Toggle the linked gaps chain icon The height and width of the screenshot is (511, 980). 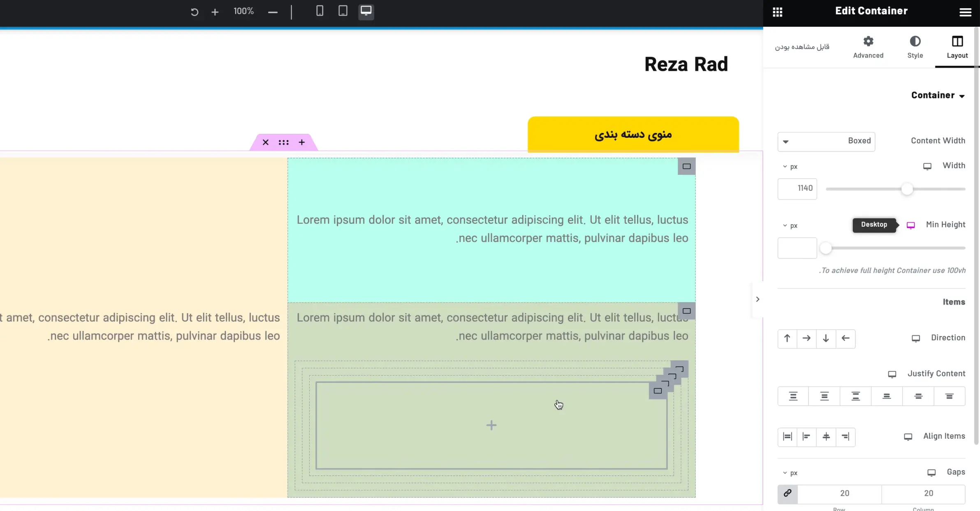[787, 493]
